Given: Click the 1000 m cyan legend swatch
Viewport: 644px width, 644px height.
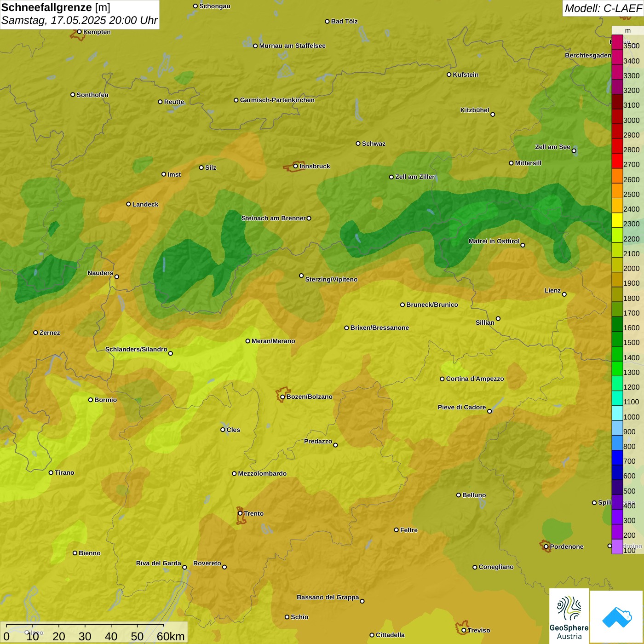Looking at the screenshot, I should click(617, 413).
